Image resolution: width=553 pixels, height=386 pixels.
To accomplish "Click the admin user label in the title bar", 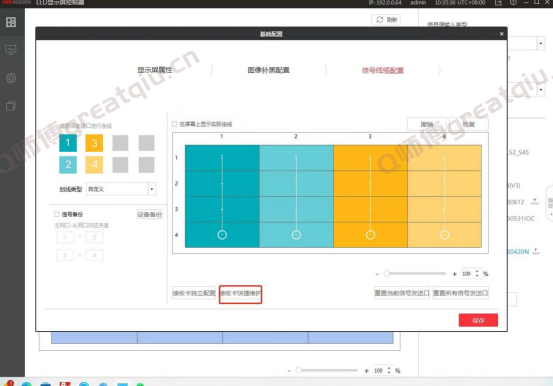I will pyautogui.click(x=418, y=2).
